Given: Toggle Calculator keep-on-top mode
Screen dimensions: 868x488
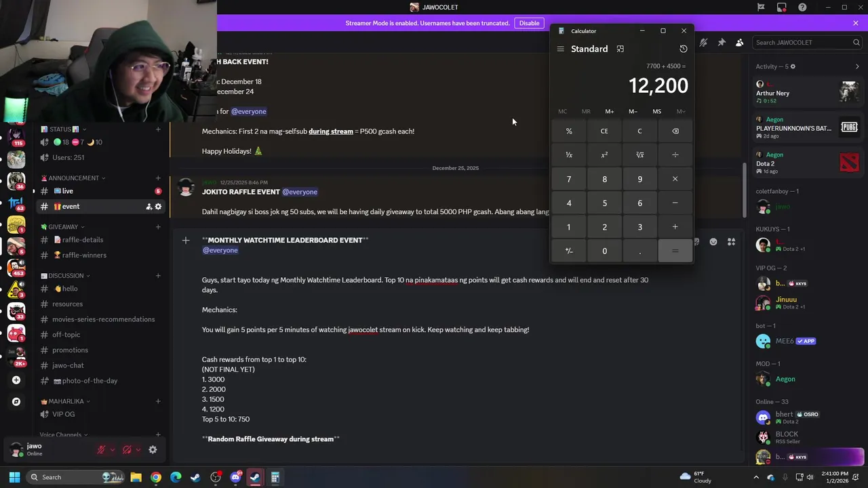Looking at the screenshot, I should (x=620, y=49).
